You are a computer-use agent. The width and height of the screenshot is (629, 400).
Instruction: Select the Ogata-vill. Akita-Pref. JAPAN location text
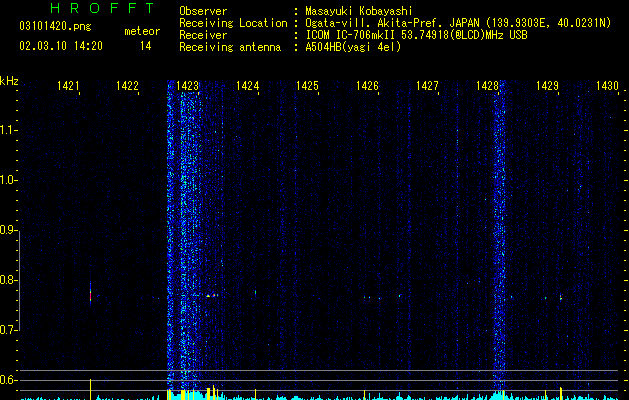(393, 23)
